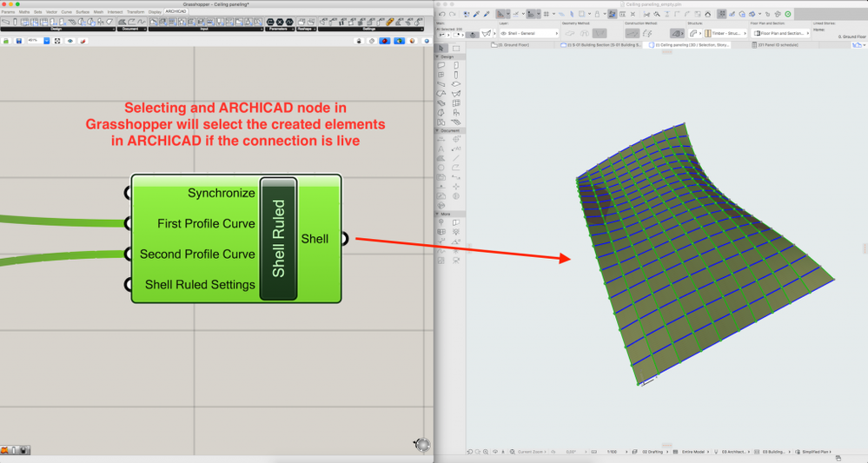The height and width of the screenshot is (463, 868).
Task: Open the Current Zoom menu in status bar
Action: [530, 452]
